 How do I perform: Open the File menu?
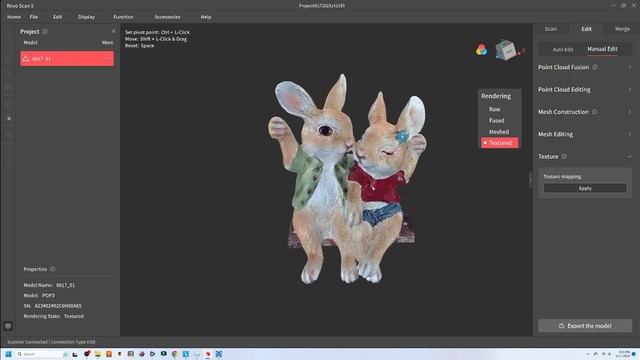pos(34,17)
